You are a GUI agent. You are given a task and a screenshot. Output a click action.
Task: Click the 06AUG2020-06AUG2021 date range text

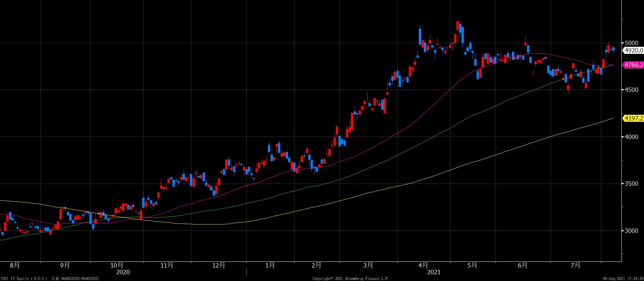(80, 279)
